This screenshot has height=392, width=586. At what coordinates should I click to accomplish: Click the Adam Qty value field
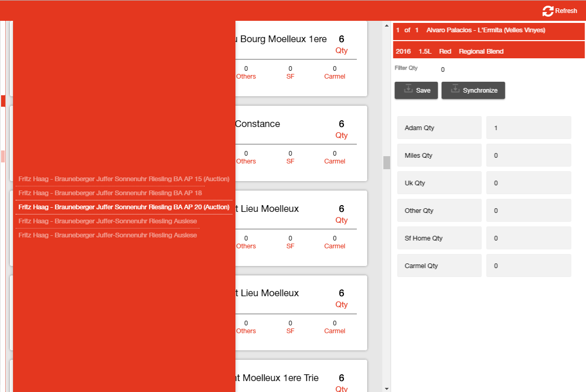click(x=529, y=128)
